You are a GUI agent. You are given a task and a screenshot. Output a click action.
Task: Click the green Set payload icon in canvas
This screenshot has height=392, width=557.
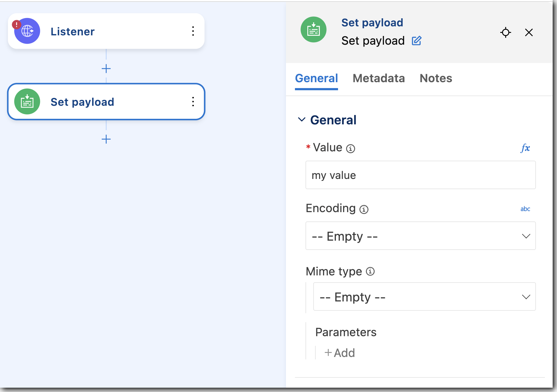pyautogui.click(x=27, y=102)
